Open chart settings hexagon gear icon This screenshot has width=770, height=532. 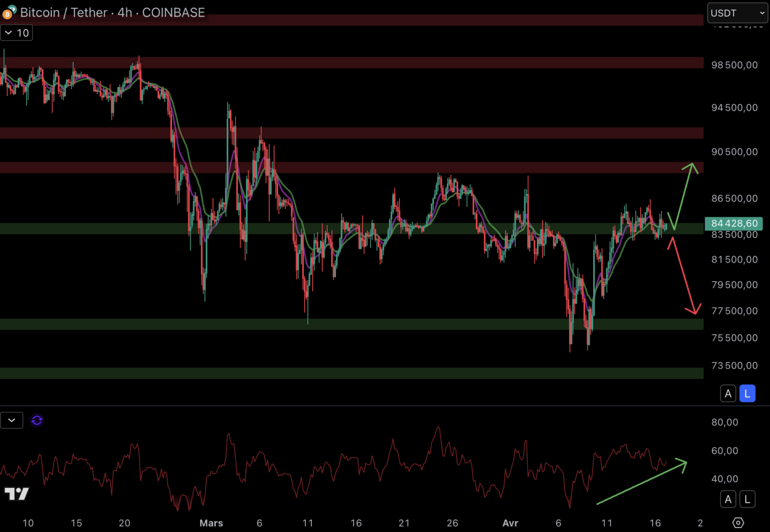pos(738,523)
